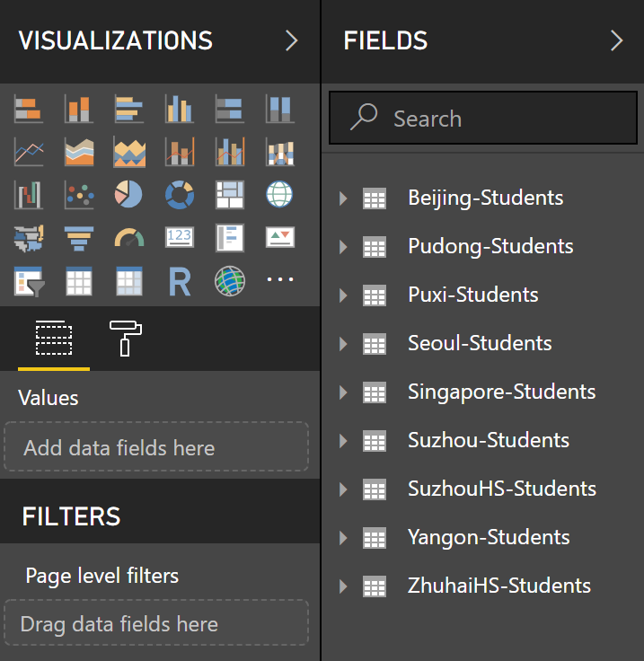Add a Slicer visual
Screen dimensions: 644x661
click(28, 282)
